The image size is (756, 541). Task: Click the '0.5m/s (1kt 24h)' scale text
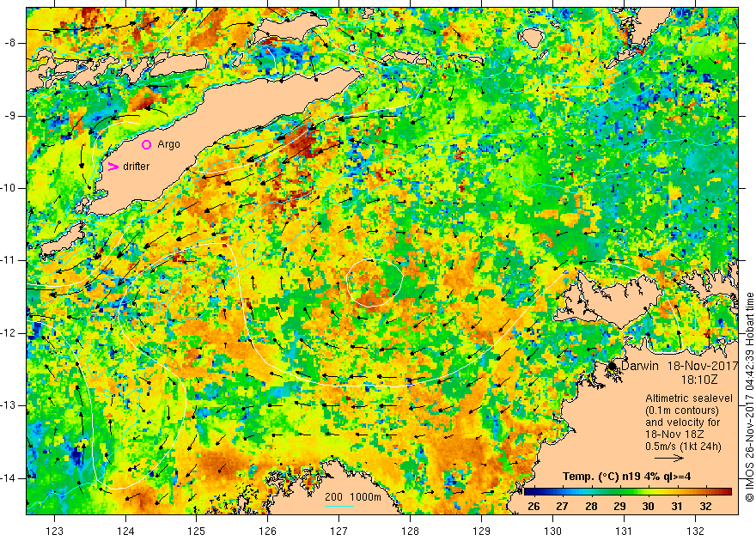coord(683,447)
